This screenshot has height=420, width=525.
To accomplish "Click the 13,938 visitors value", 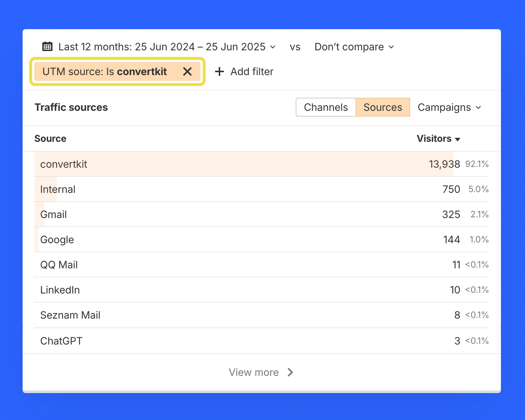I will coord(444,164).
